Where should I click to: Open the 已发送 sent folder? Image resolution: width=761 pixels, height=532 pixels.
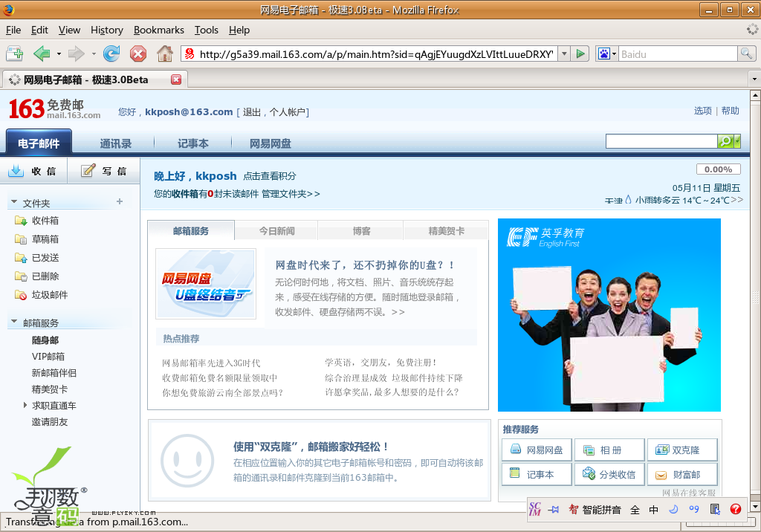(45, 257)
